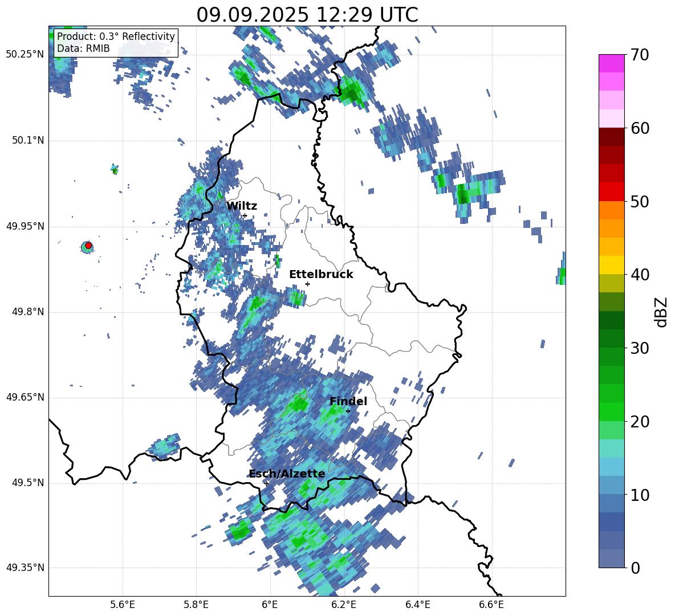Click the Product: 0.3° Reflectivity text

116,36
